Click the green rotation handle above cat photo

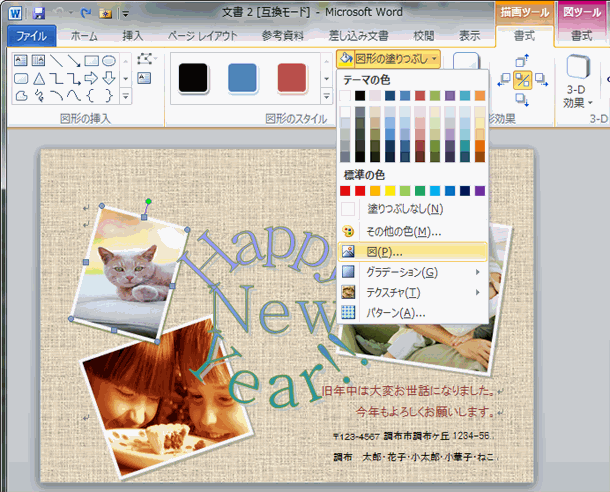click(x=148, y=201)
